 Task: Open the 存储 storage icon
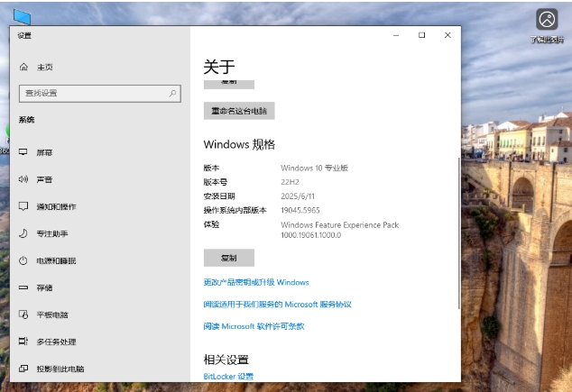point(23,287)
